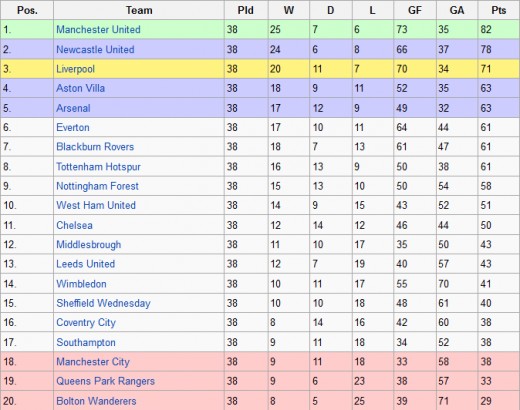The height and width of the screenshot is (410, 520).
Task: Open the Manchester United team link
Action: point(98,29)
